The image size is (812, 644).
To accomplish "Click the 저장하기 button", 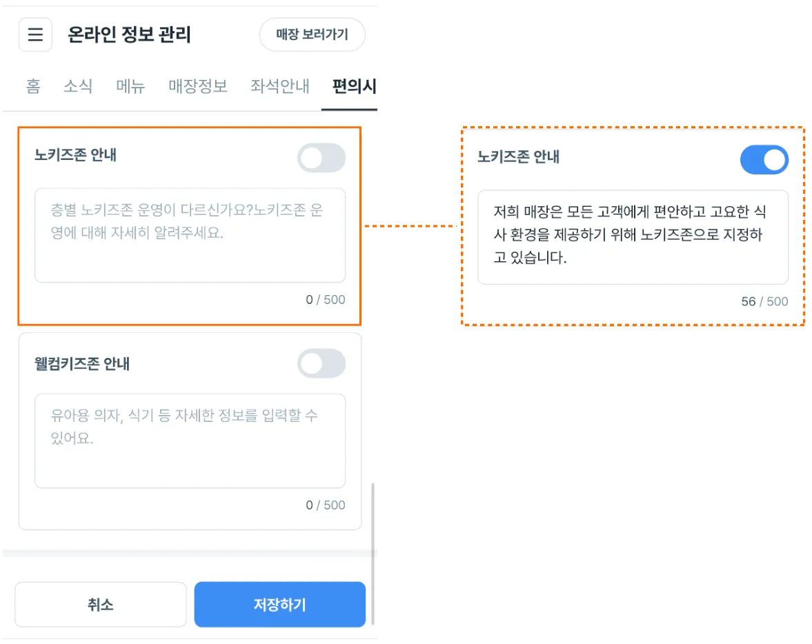I will 280,605.
